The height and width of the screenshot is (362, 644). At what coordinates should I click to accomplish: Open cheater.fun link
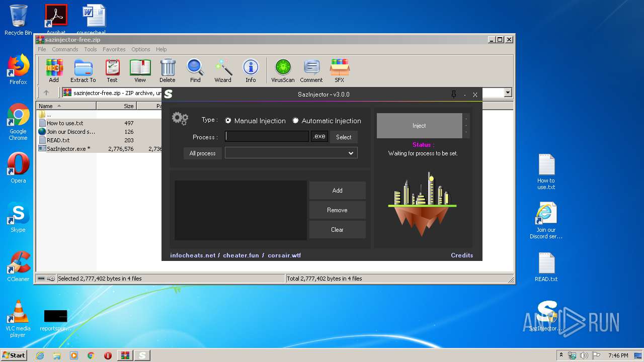241,255
